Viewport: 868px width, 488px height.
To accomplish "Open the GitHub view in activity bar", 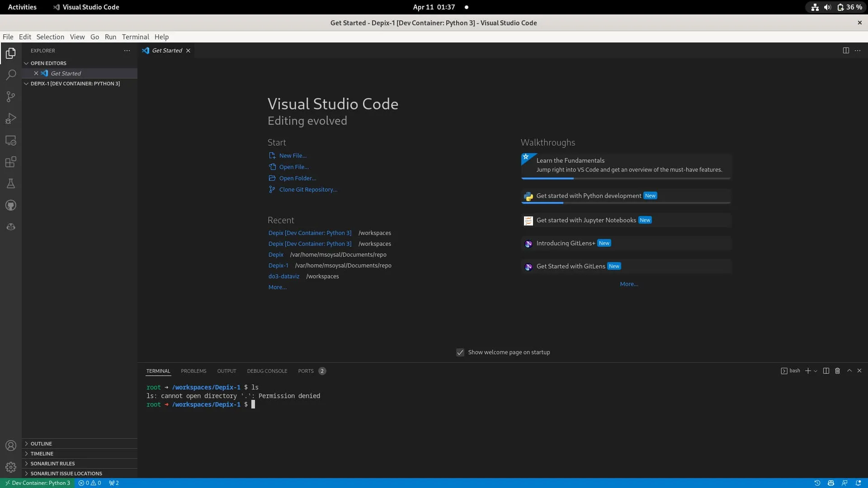I will pyautogui.click(x=11, y=206).
